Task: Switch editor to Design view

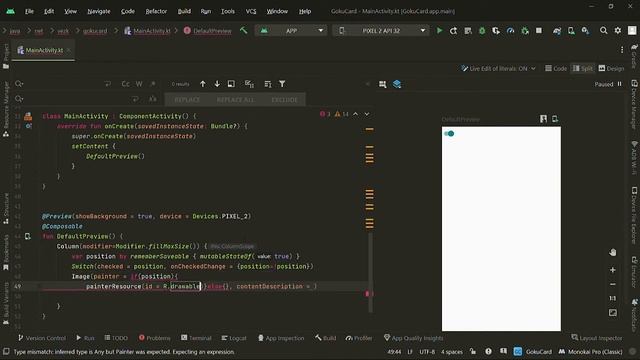Action: (x=611, y=69)
